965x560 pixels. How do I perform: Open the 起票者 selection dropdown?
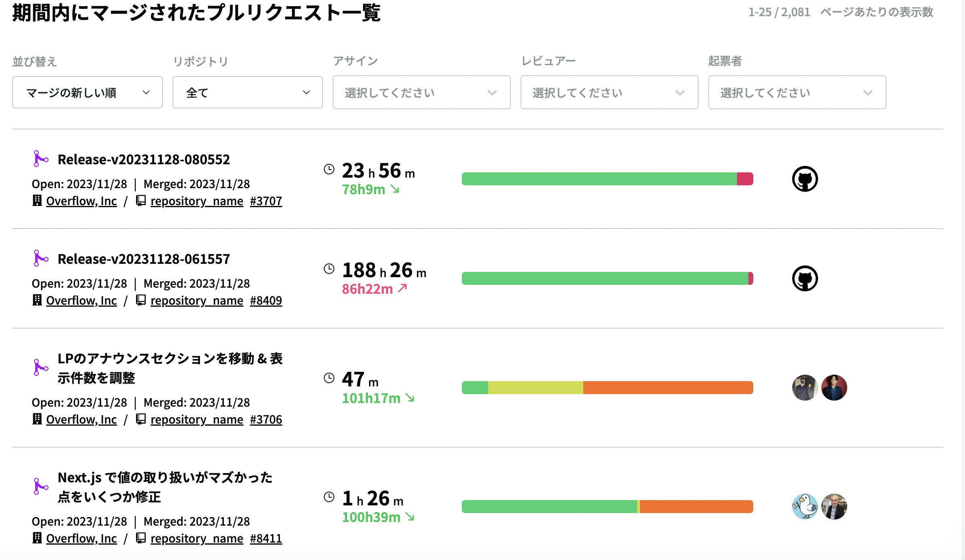pos(797,93)
